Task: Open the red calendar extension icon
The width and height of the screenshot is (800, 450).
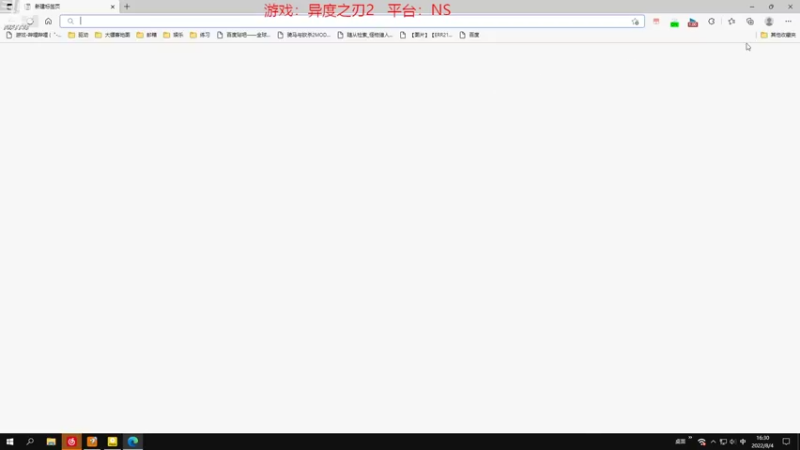Action: tap(656, 21)
